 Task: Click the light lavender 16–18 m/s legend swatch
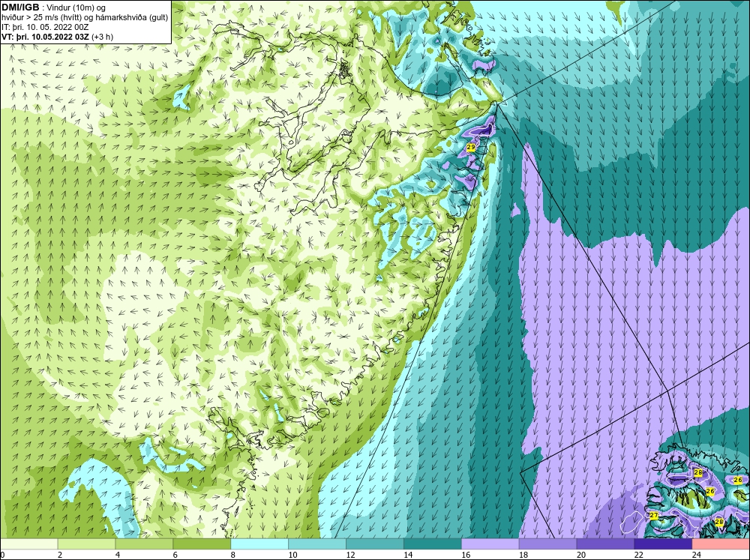click(x=490, y=544)
